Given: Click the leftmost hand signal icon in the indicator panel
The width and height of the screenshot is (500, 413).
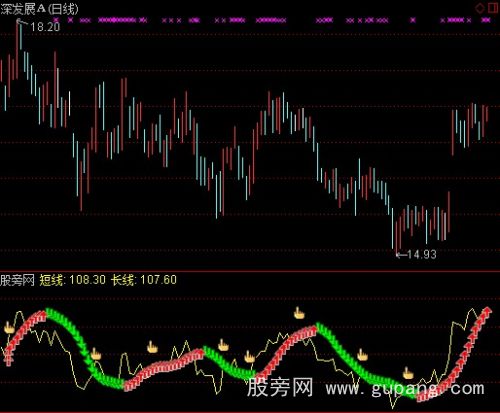Looking at the screenshot, I should tap(9, 328).
